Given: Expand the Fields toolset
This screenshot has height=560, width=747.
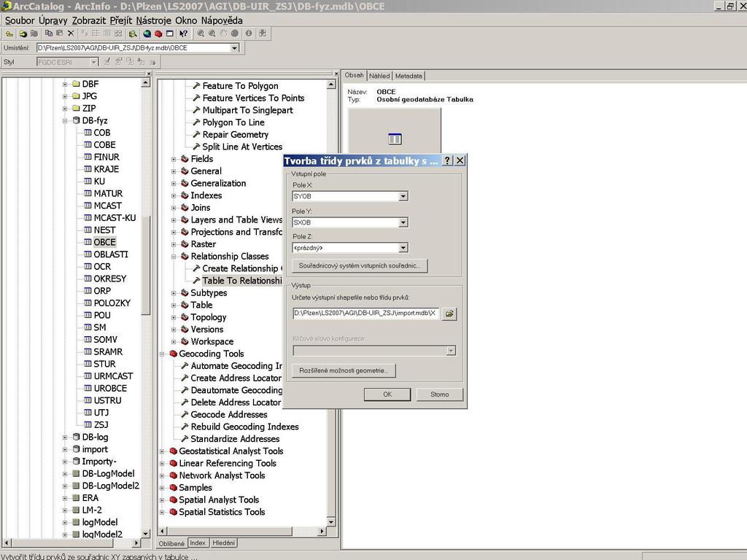Looking at the screenshot, I should tap(174, 159).
